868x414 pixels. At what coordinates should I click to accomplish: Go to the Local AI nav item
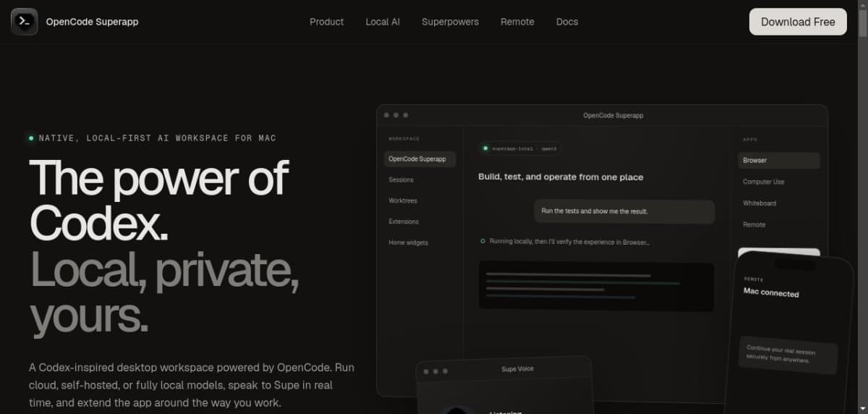383,22
